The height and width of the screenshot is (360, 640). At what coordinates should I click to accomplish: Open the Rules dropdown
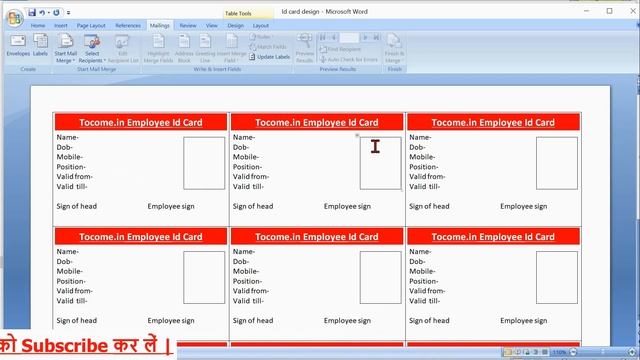tap(261, 37)
